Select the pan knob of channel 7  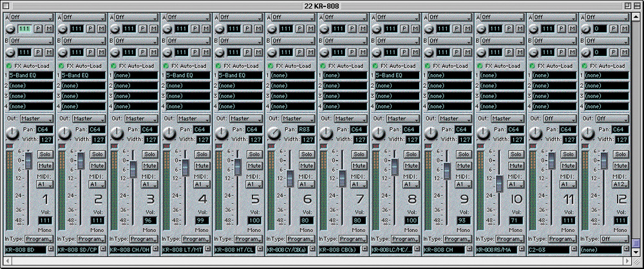(326, 134)
